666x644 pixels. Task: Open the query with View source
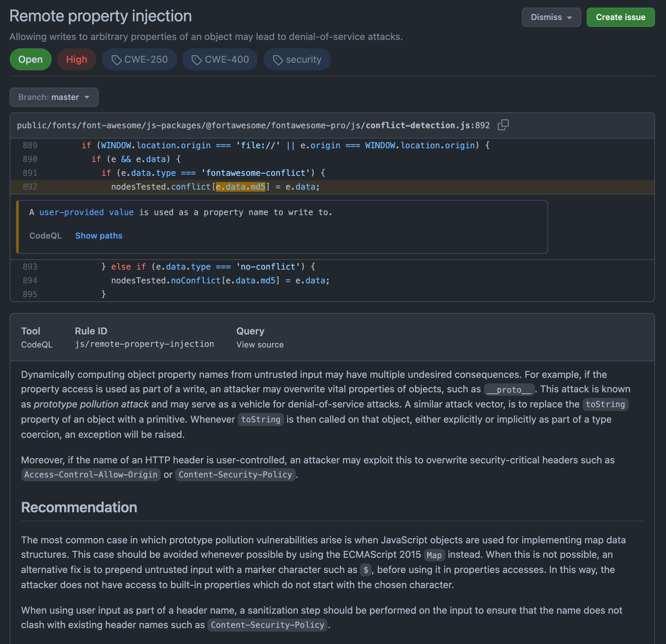point(260,344)
